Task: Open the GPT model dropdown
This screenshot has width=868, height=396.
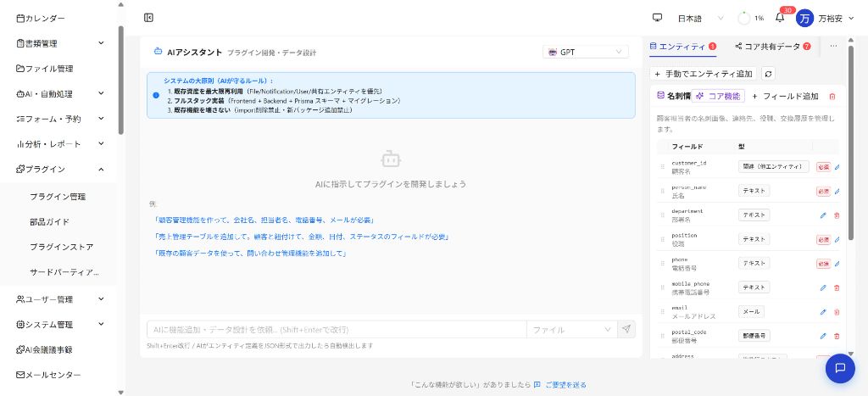Action: pos(586,52)
